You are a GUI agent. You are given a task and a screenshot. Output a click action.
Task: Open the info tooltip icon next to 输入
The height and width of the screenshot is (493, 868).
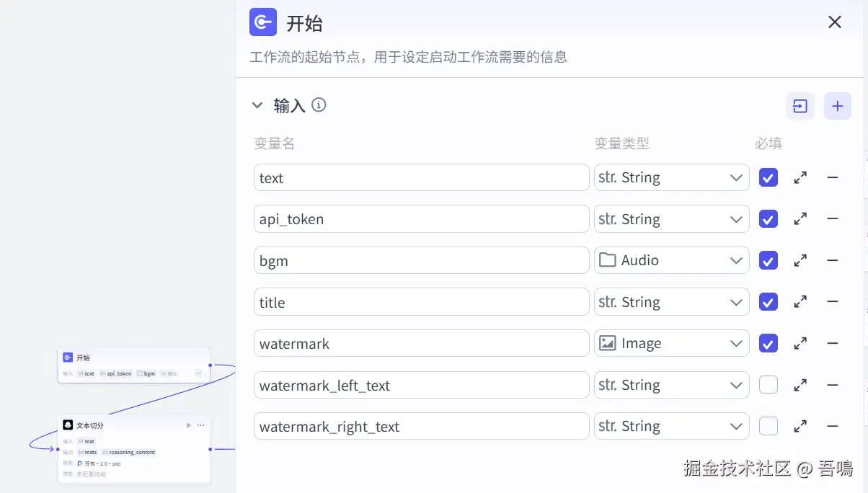click(319, 105)
